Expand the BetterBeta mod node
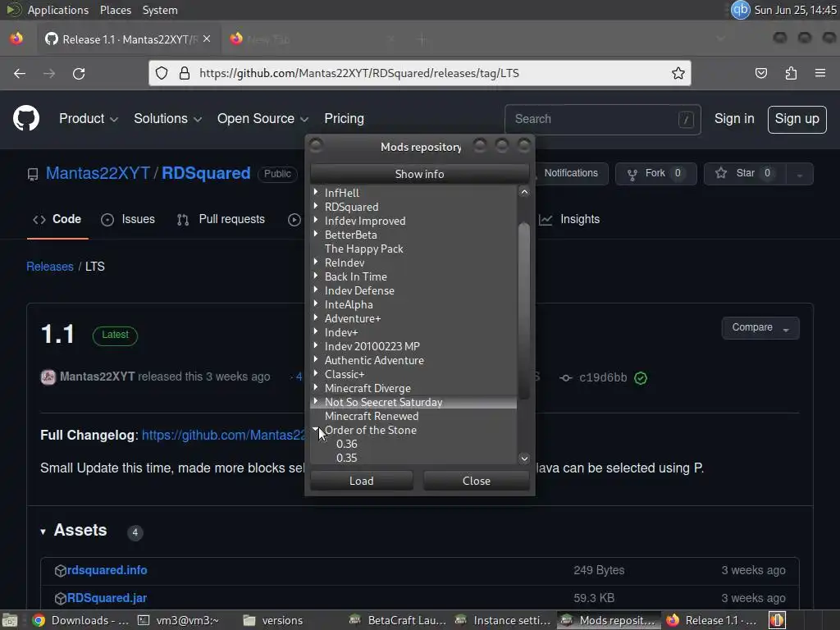Screen dimensions: 840x630 click(x=316, y=234)
